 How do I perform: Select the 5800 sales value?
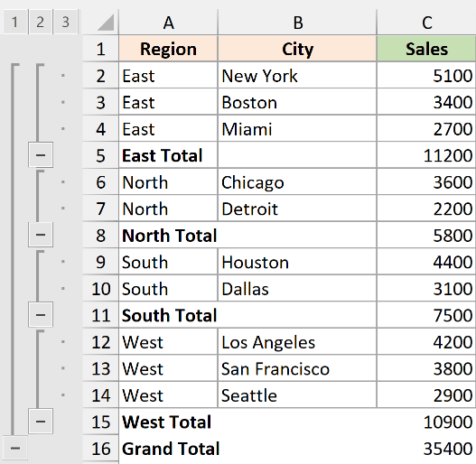(x=426, y=235)
